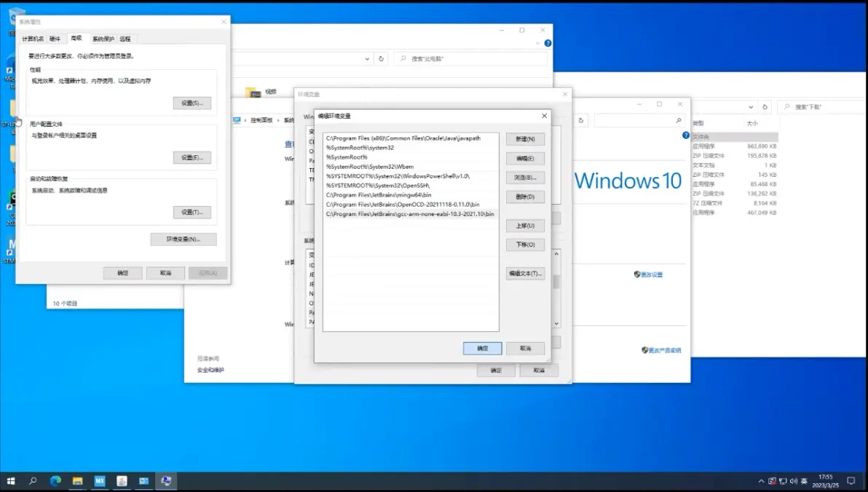868x492 pixels.
Task: Open the STM32CubeMX taskbar icon
Action: pyautogui.click(x=100, y=481)
